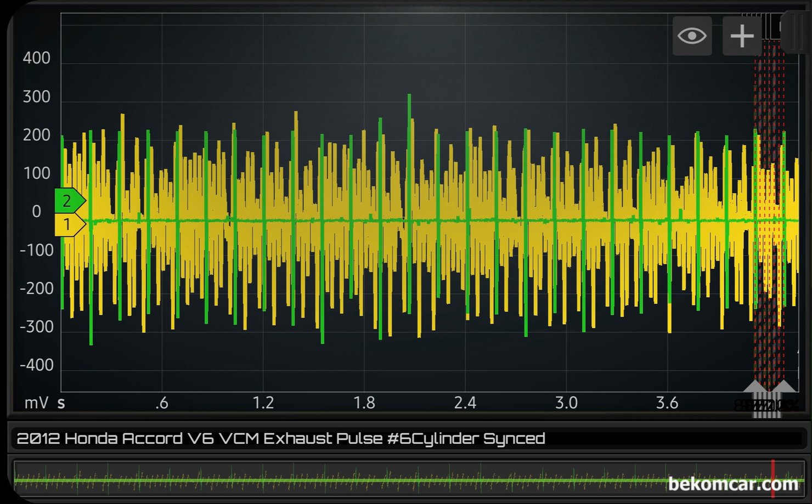The image size is (812, 504).
Task: Toggle the eye visibility button
Action: click(x=692, y=36)
